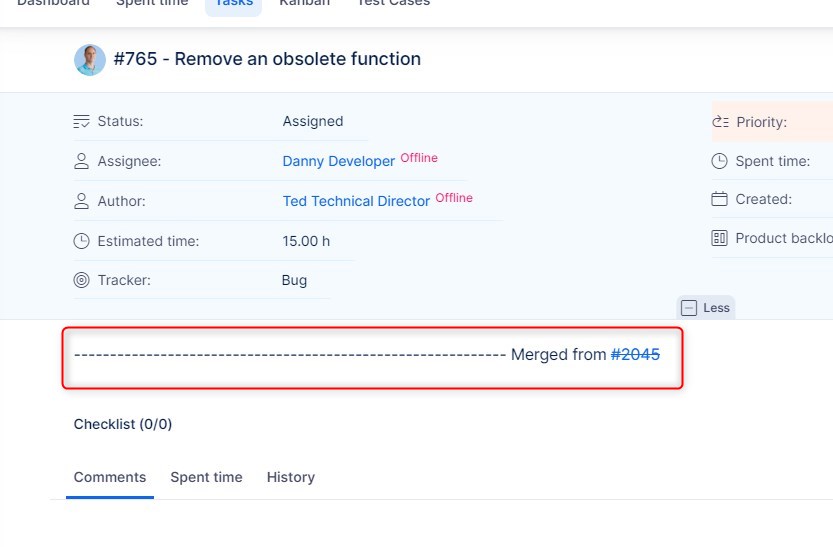Click the user avatar beside task #765

click(90, 60)
